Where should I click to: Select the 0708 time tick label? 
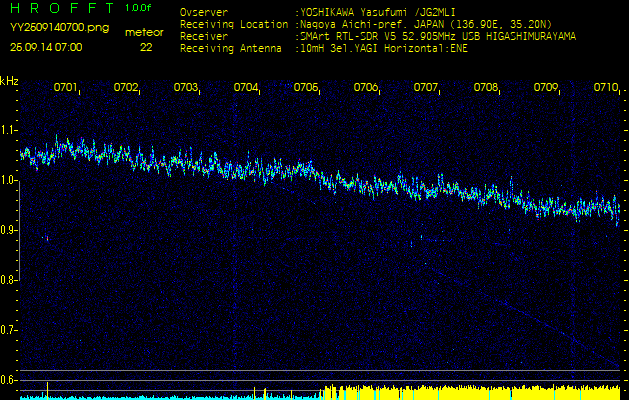(486, 88)
